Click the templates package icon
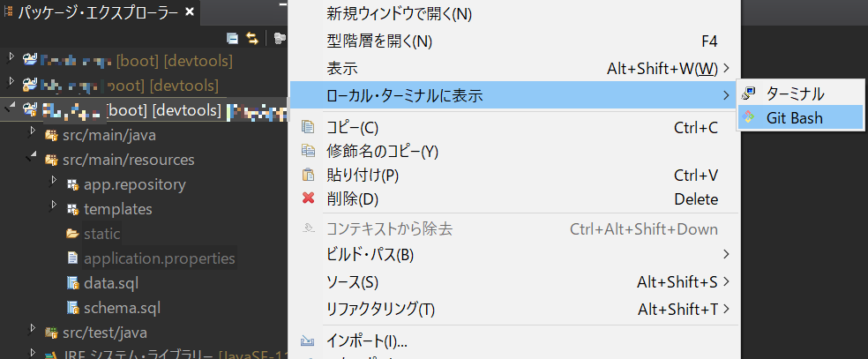This screenshot has height=359, width=868. pyautogui.click(x=72, y=210)
